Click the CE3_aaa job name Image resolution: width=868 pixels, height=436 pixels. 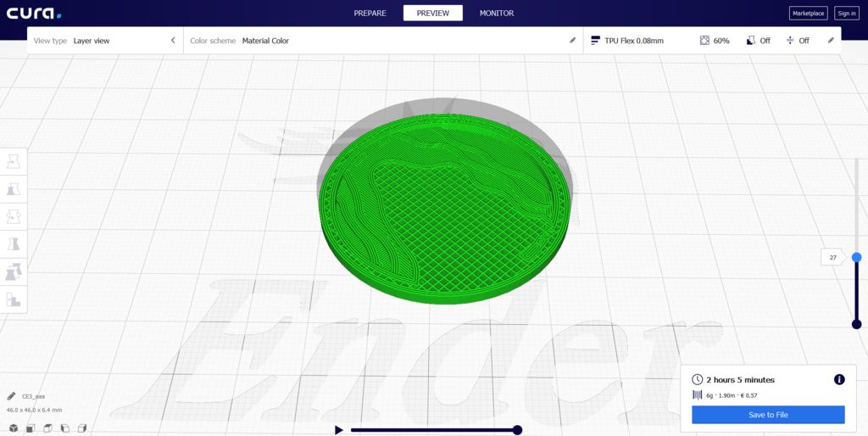click(x=34, y=397)
